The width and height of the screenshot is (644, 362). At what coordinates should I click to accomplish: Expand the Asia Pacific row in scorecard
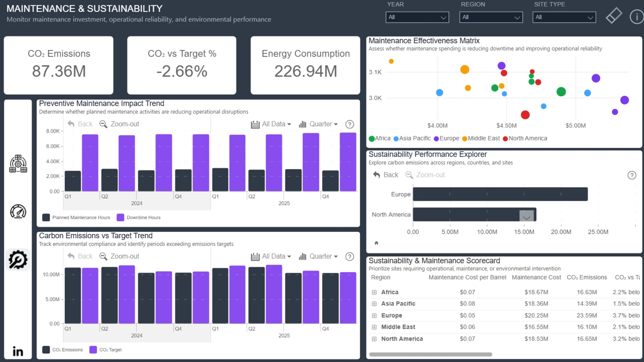(374, 304)
